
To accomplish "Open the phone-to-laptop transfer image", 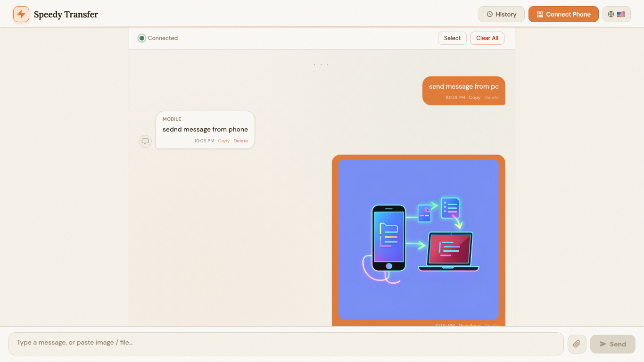I will [419, 239].
